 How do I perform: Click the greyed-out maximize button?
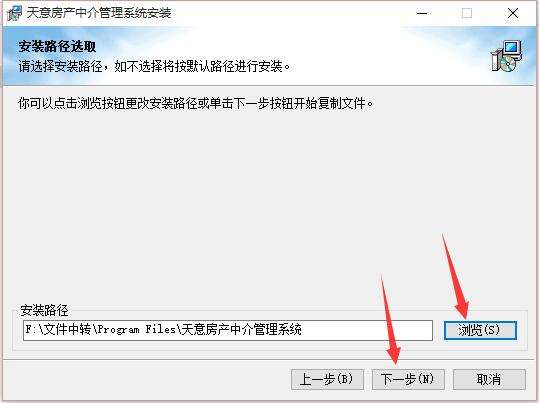(x=466, y=13)
